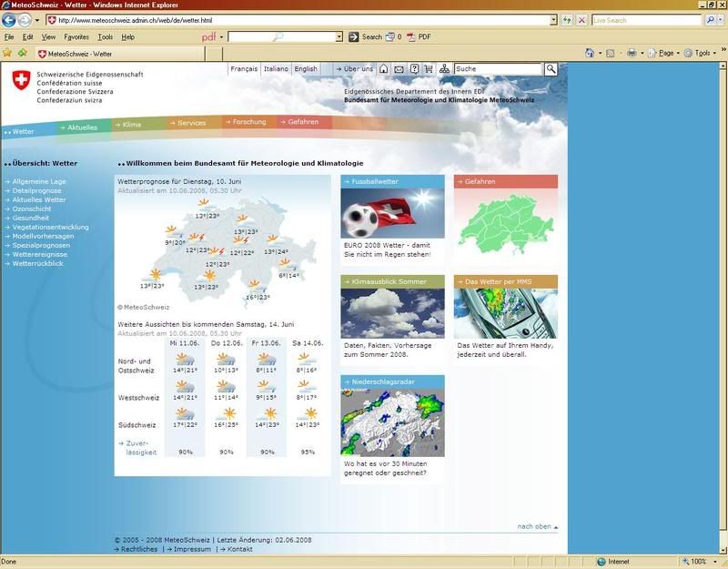The width and height of the screenshot is (728, 569).
Task: Switch site language to Français
Action: pyautogui.click(x=244, y=69)
